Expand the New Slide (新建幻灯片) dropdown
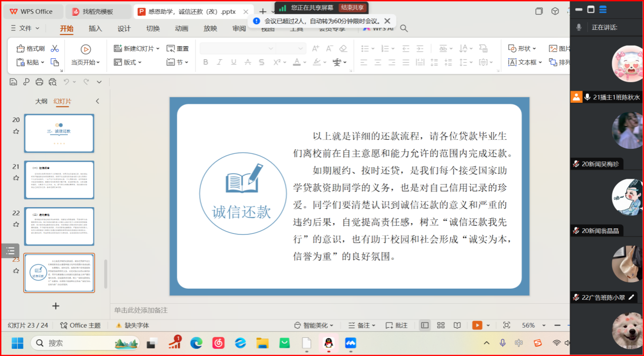 (157, 49)
